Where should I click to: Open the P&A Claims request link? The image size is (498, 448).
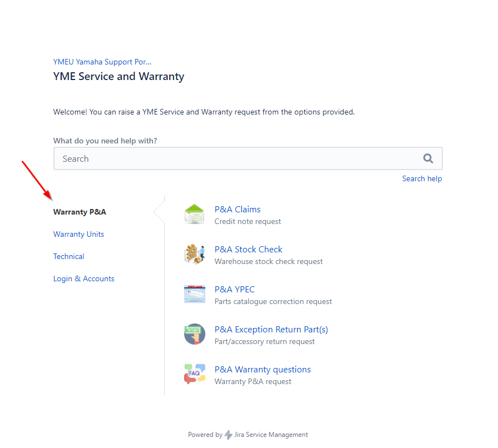[x=237, y=210]
